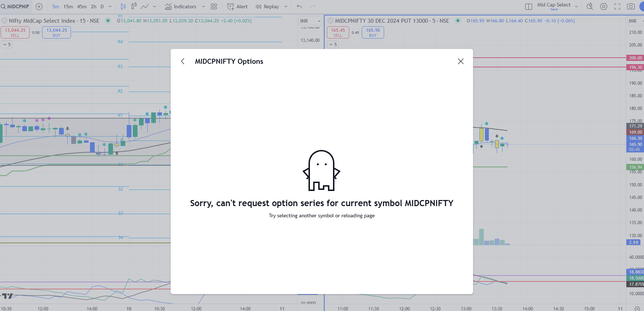Click the undo arrow

tap(300, 6)
